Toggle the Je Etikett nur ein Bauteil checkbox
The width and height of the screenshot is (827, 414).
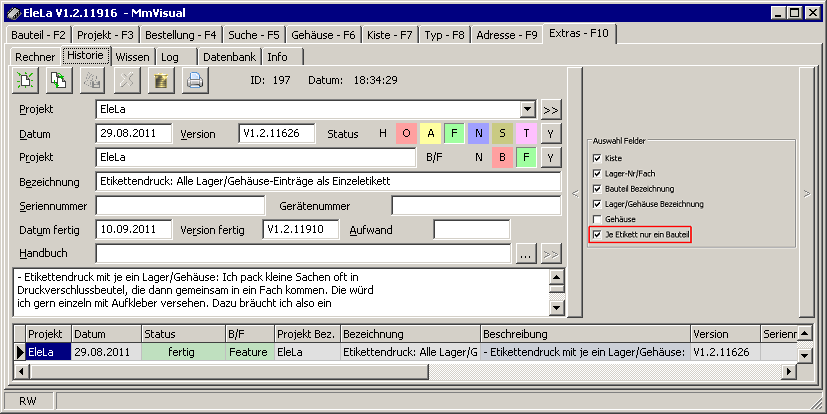coord(597,235)
